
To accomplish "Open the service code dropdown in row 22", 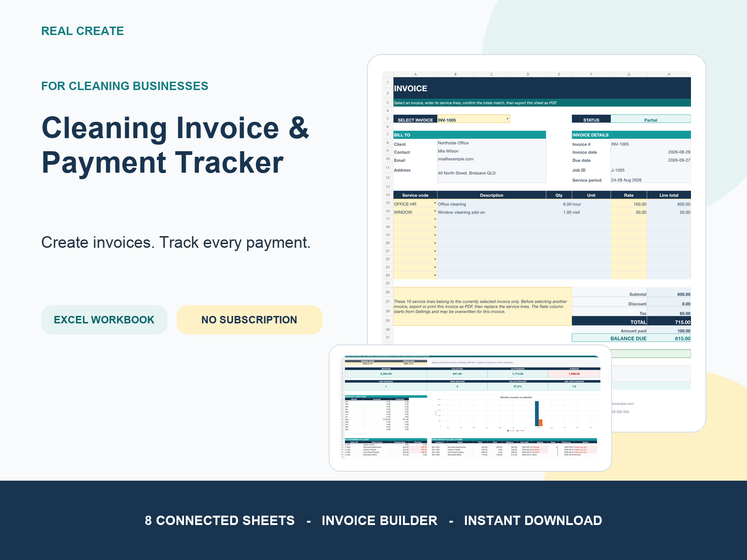I will pos(435,259).
